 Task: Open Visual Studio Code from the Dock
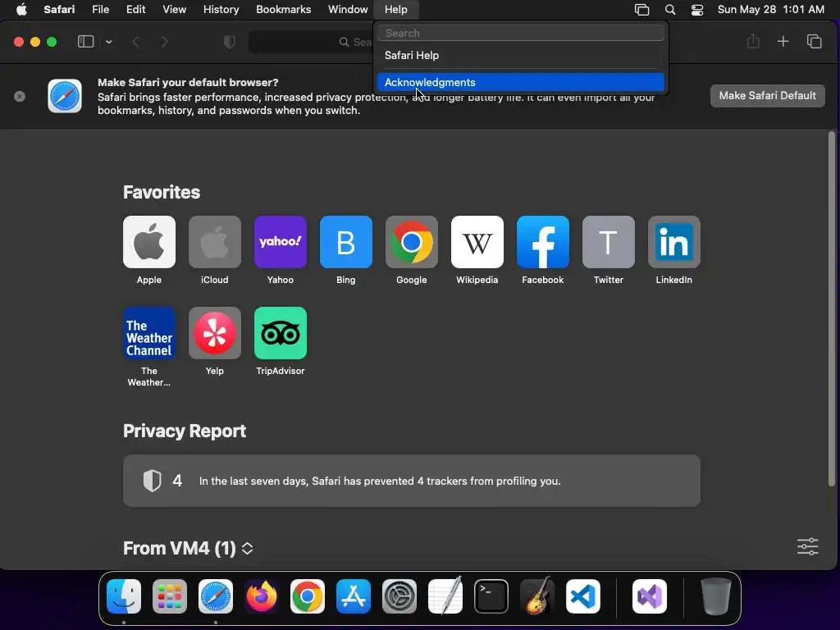[583, 596]
